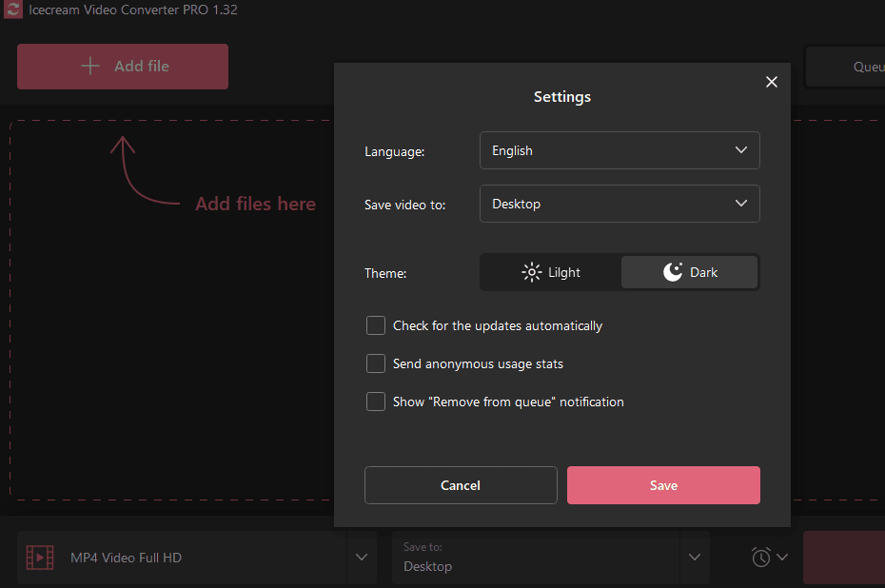Screen dimensions: 885x588
Task: Click the X to close Settings dialog
Action: coord(771,82)
